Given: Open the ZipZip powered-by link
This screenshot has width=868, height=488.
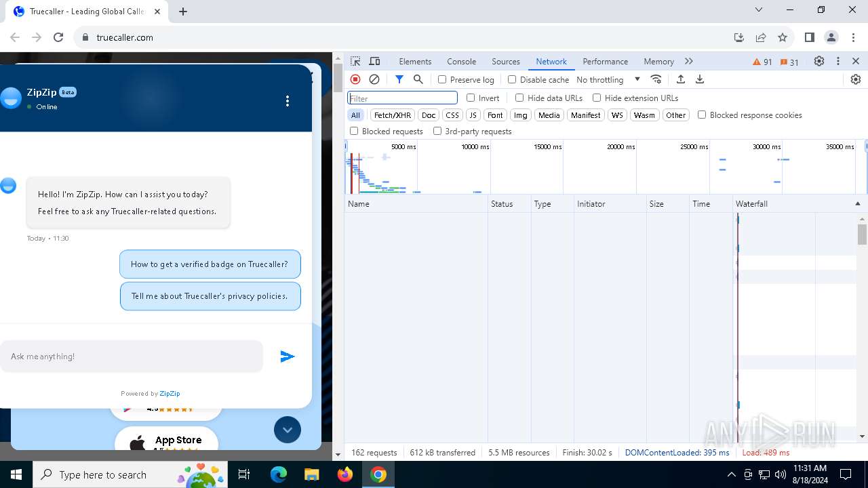Looking at the screenshot, I should pyautogui.click(x=170, y=393).
